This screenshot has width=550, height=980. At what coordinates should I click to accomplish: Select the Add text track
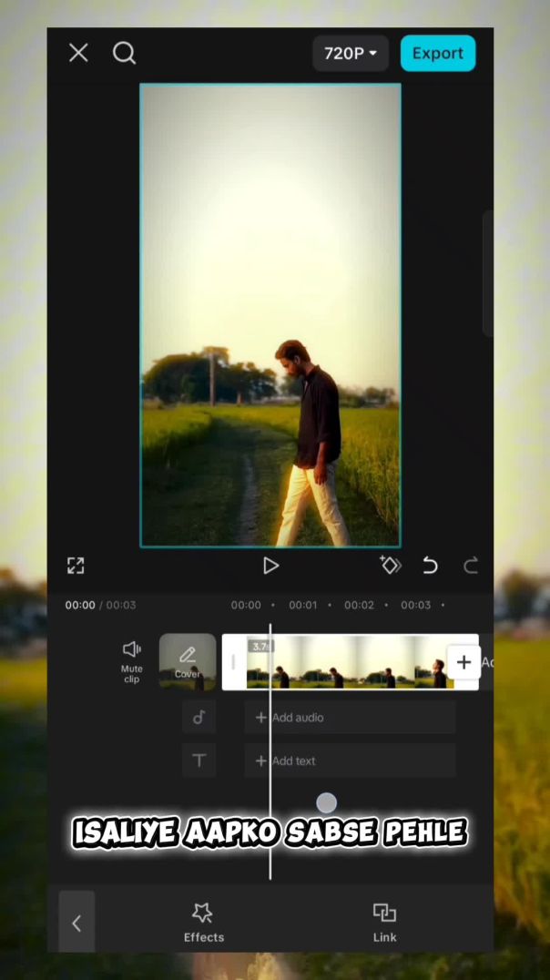(x=350, y=761)
